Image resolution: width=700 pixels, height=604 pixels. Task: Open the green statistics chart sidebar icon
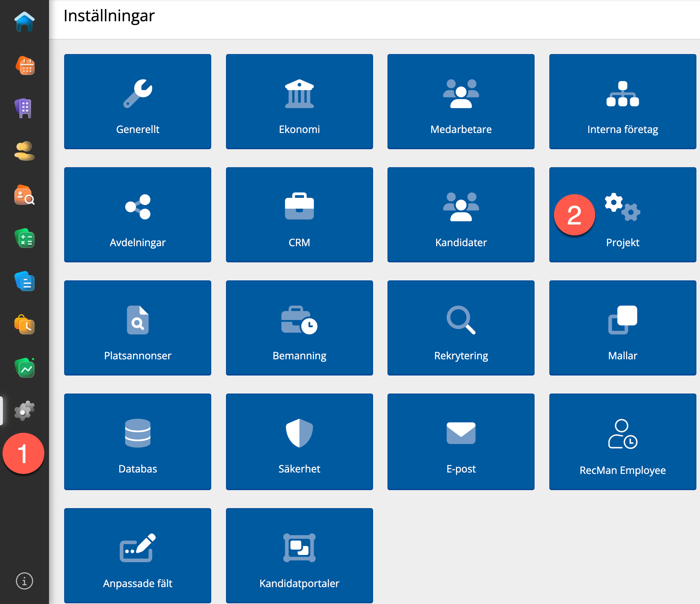click(x=25, y=368)
